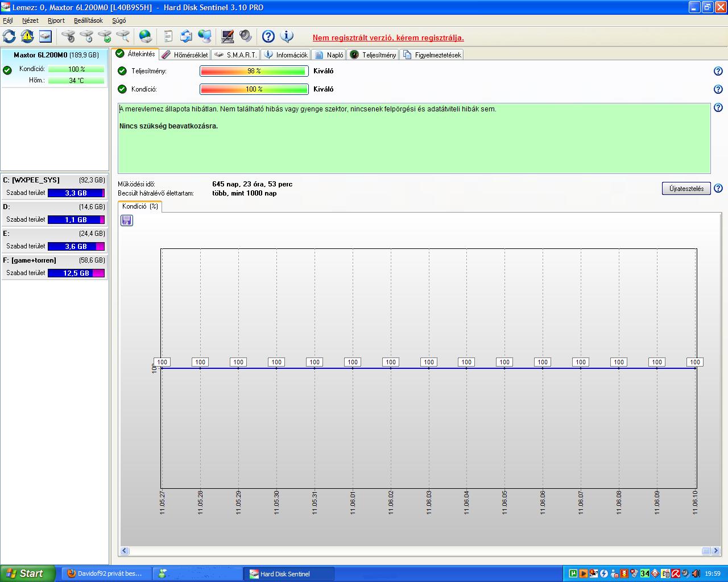Viewport: 728px width, 582px height.
Task: Click the blue info bubble toolbar icon
Action: (287, 37)
